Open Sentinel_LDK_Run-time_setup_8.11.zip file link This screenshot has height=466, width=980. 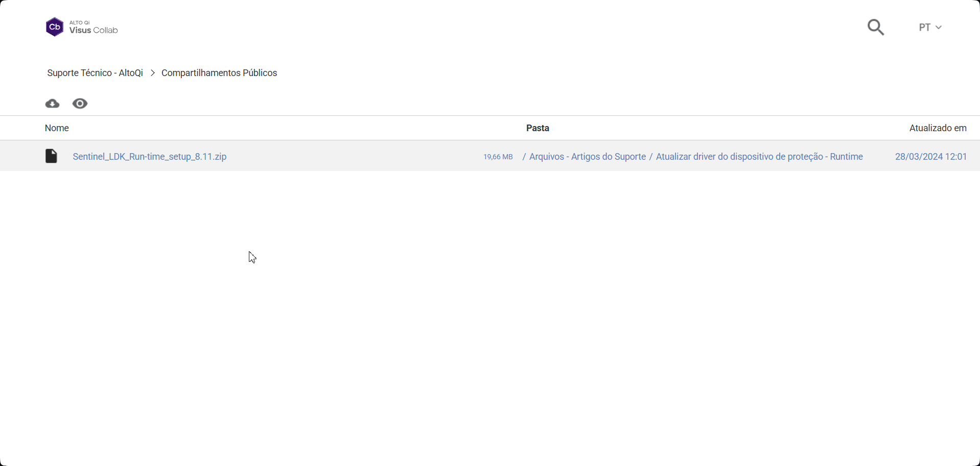150,157
